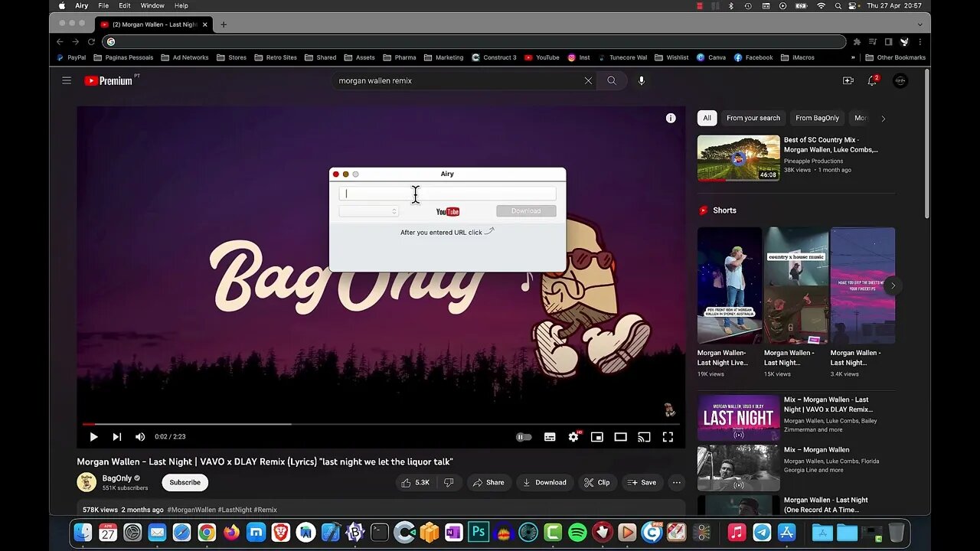The image size is (980, 551).
Task: Open the player settings gear
Action: coord(573,437)
